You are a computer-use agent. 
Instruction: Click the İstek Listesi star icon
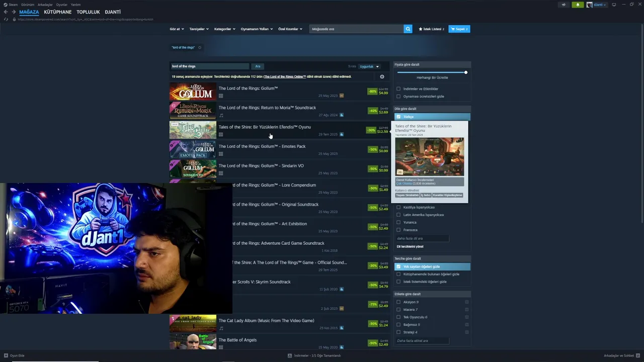click(x=421, y=29)
